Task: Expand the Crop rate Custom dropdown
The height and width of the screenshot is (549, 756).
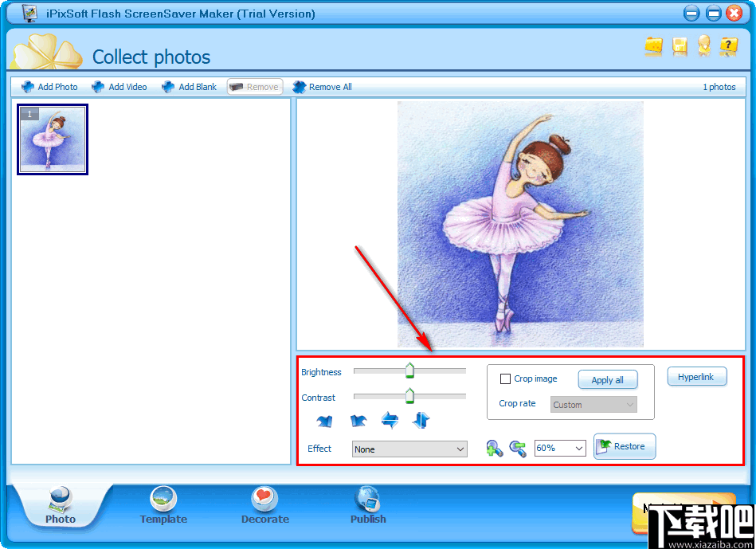Action: click(593, 404)
